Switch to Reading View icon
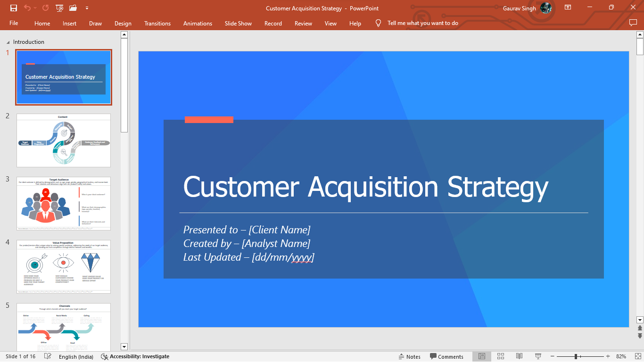Screen dimensions: 644x362 pyautogui.click(x=519, y=356)
